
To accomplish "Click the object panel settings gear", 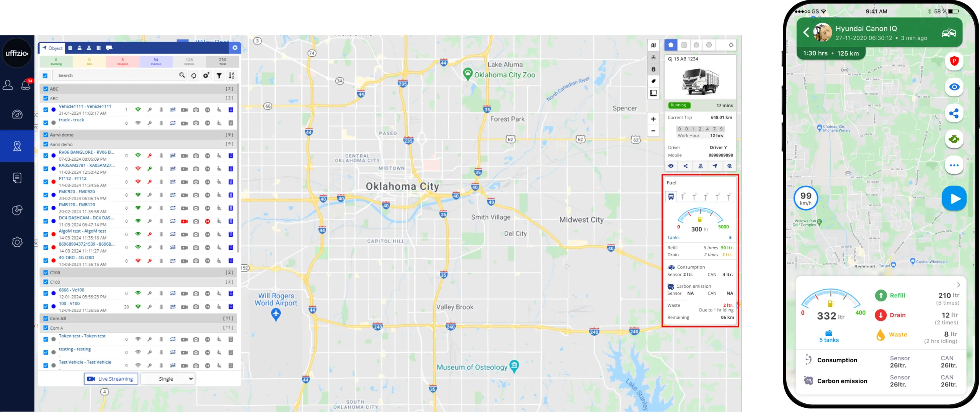I will pyautogui.click(x=235, y=48).
